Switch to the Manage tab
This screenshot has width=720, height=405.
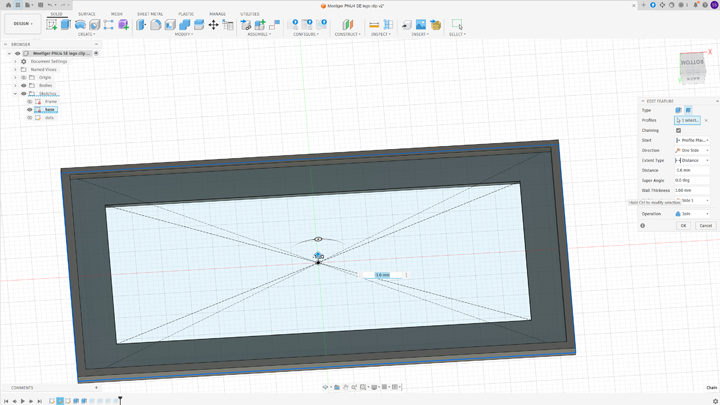217,14
